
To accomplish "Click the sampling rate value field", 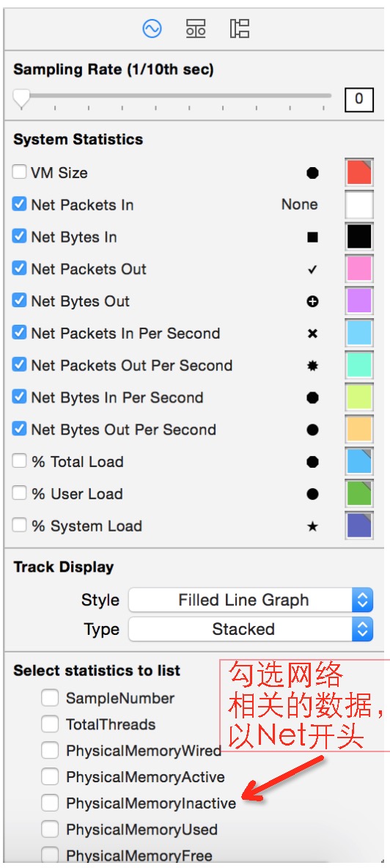I will pyautogui.click(x=359, y=100).
